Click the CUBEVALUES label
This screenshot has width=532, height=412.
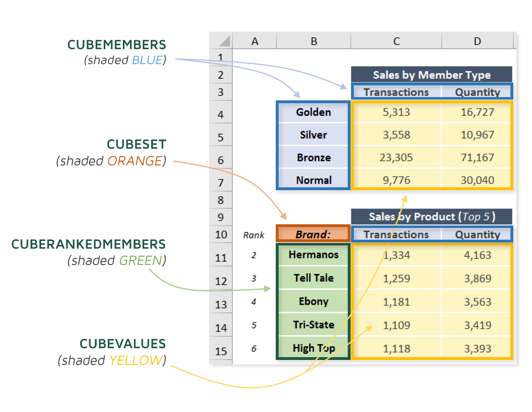(x=123, y=343)
